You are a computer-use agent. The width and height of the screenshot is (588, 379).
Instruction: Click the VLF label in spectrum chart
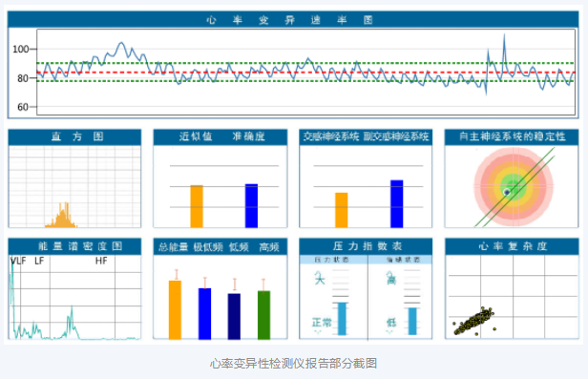coord(18,261)
